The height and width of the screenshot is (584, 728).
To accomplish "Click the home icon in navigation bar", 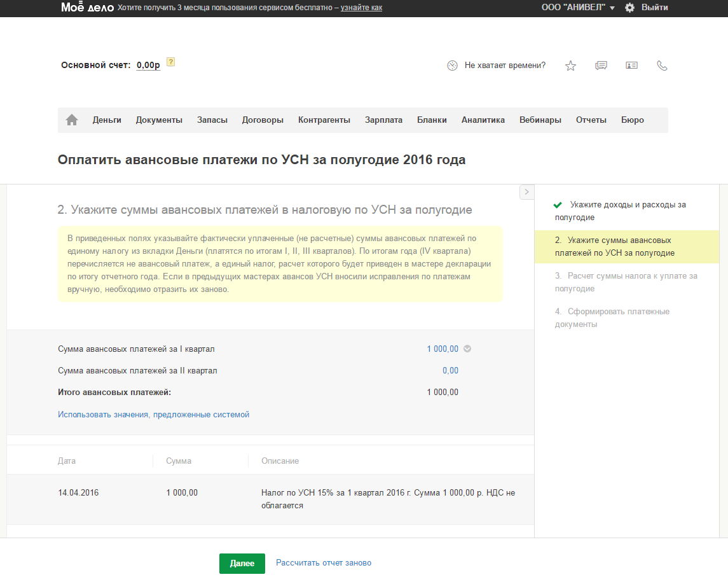I will click(72, 120).
